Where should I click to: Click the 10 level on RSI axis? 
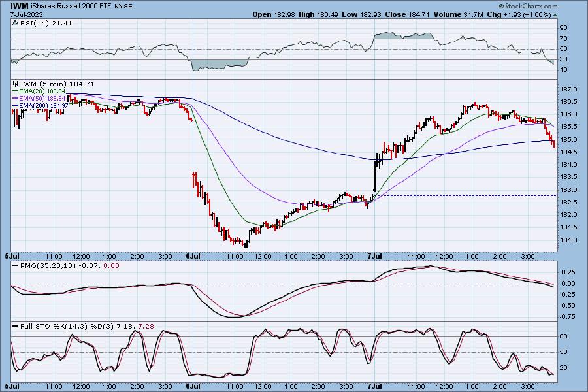563,70
